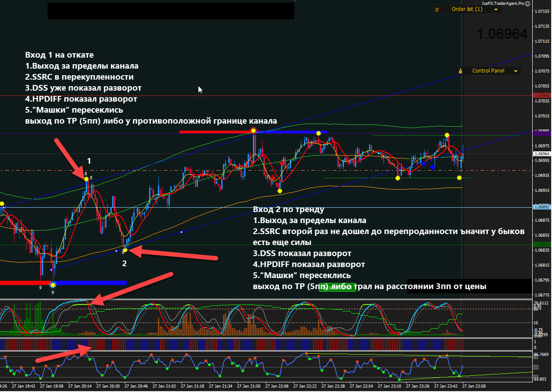Screen dimensions: 552x392
Task: Click the 1.07095 value on price axis
Action: [x=542, y=56]
